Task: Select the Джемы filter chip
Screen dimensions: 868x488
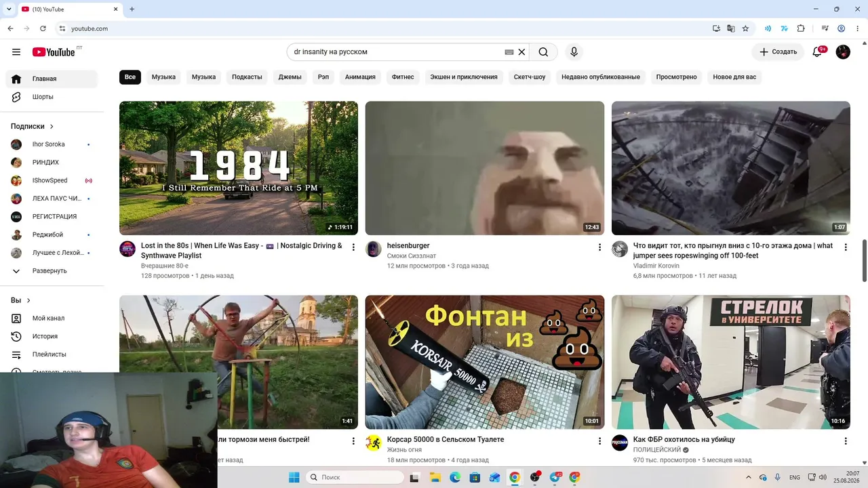Action: tap(290, 77)
